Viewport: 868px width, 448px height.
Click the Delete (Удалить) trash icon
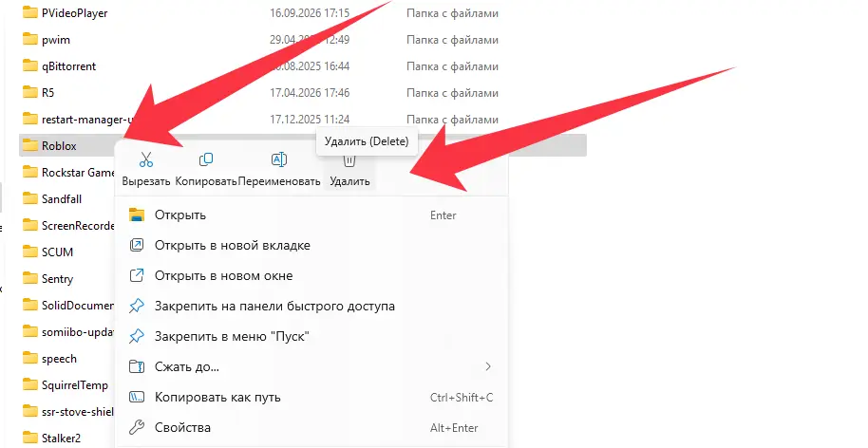[349, 161]
